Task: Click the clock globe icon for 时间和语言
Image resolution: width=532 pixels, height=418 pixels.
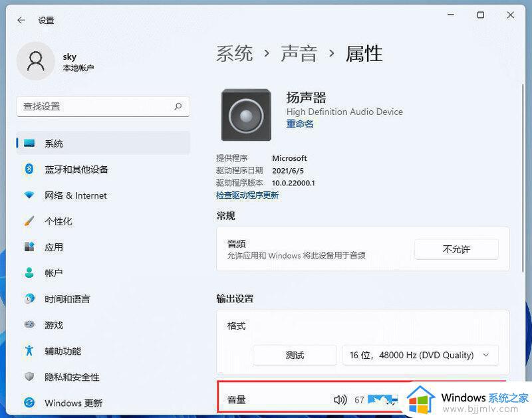Action: 29,298
